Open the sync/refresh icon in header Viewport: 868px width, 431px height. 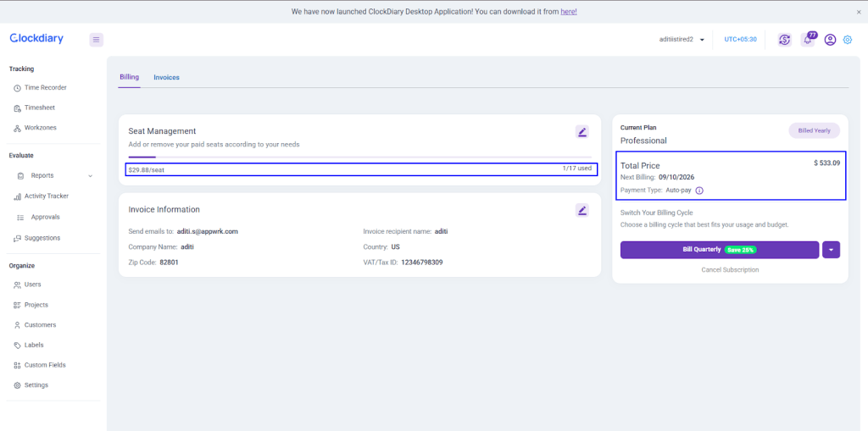[784, 40]
